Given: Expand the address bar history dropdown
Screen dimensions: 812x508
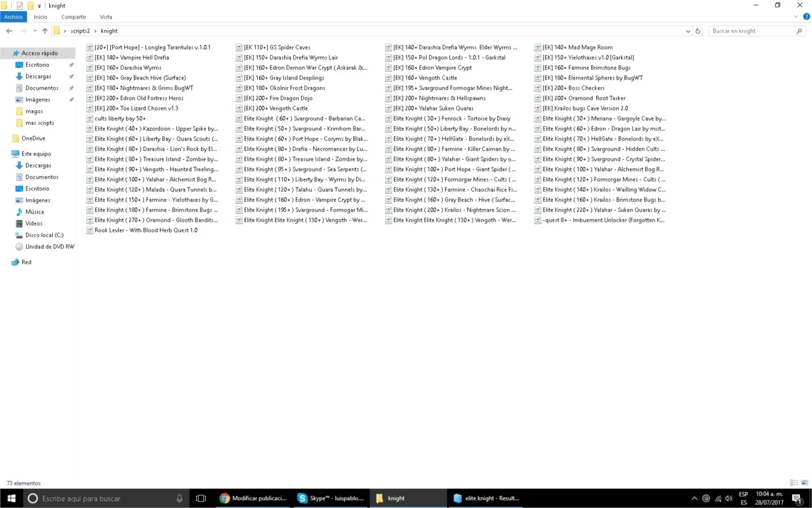Looking at the screenshot, I should click(688, 31).
